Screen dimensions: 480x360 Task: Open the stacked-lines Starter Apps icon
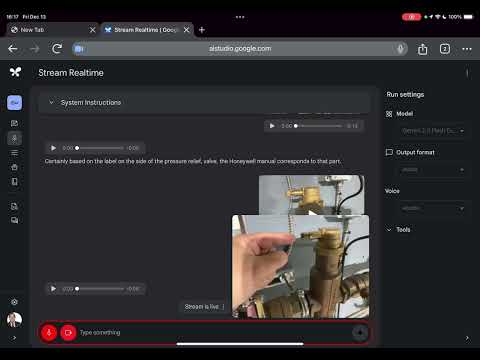14,153
